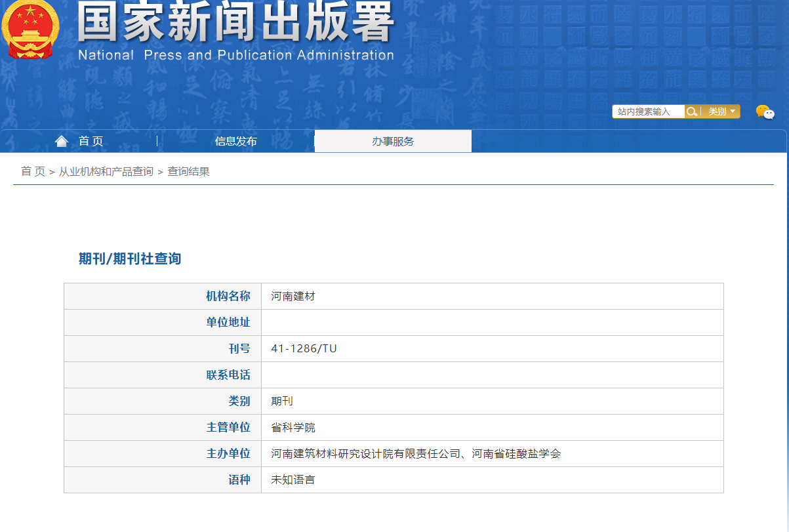
Task: Click the 期刊/期刊社查询 section heading
Action: [130, 258]
